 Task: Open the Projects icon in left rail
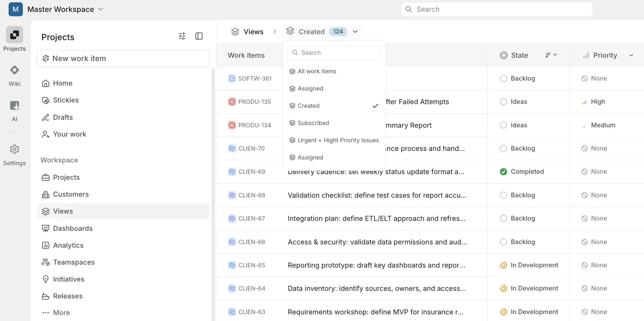[14, 35]
